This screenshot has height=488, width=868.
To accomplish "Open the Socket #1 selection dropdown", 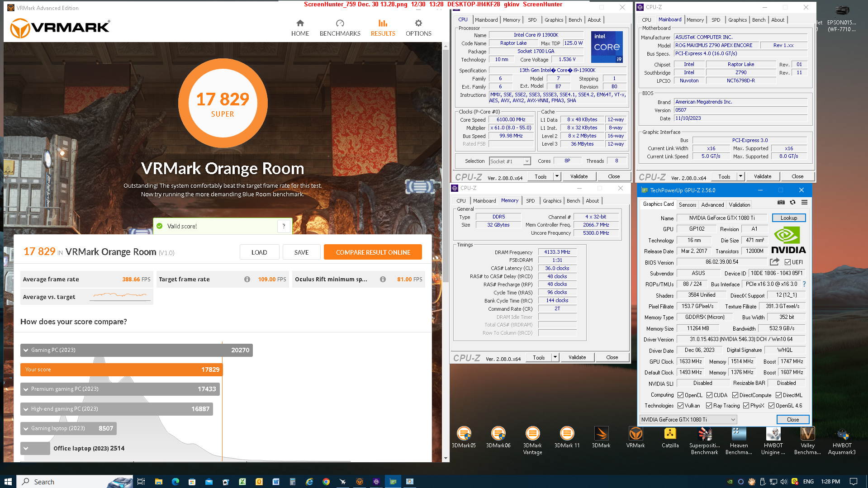I will pyautogui.click(x=526, y=161).
